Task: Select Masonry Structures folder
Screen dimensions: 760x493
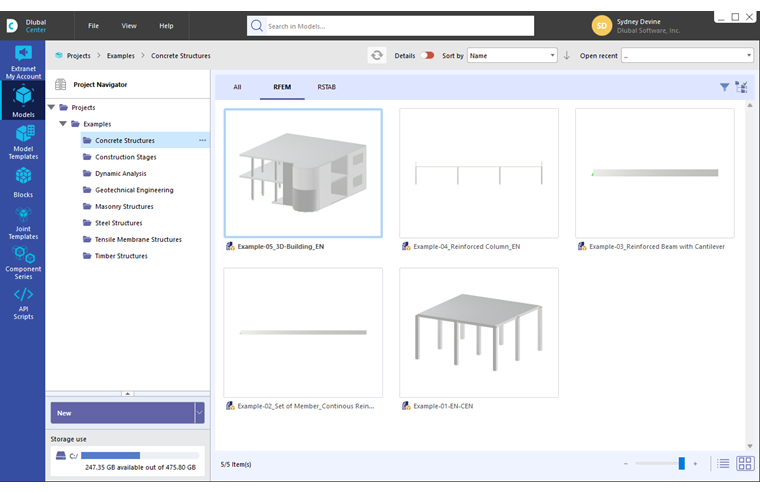Action: (124, 206)
